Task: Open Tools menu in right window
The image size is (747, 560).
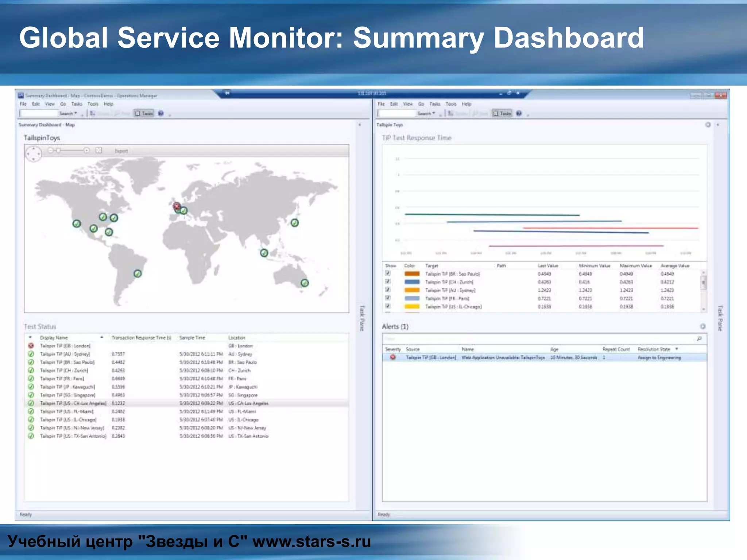Action: [451, 104]
